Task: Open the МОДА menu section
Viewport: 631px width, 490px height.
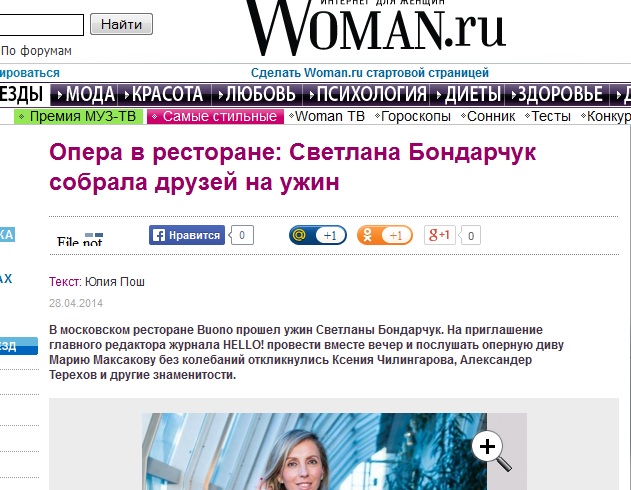Action: point(85,95)
